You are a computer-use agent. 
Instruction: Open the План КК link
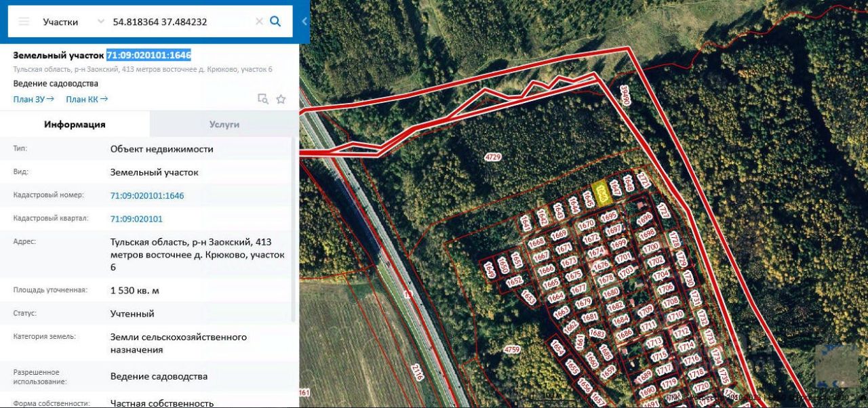click(87, 99)
